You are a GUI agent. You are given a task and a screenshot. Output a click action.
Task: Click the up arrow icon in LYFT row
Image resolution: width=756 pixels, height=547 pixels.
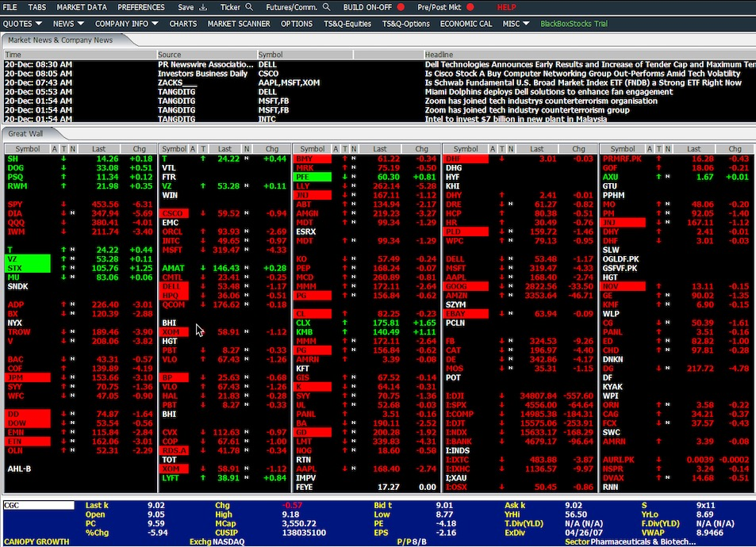click(203, 478)
